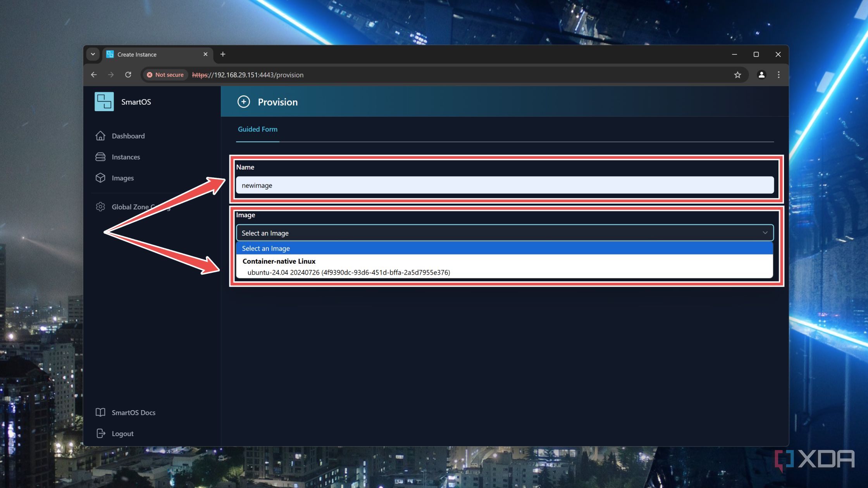
Task: Click the Dashboard home icon
Action: 101,136
